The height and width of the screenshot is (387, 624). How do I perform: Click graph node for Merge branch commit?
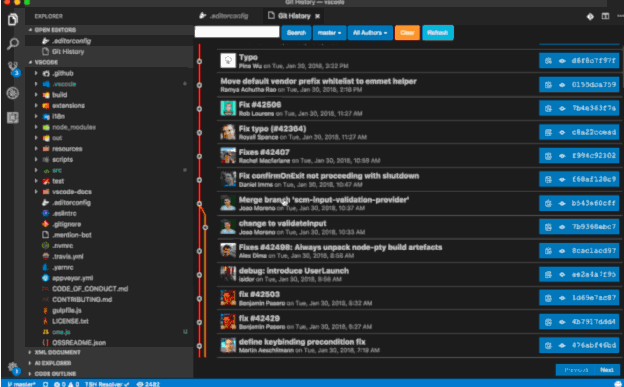[x=199, y=203]
